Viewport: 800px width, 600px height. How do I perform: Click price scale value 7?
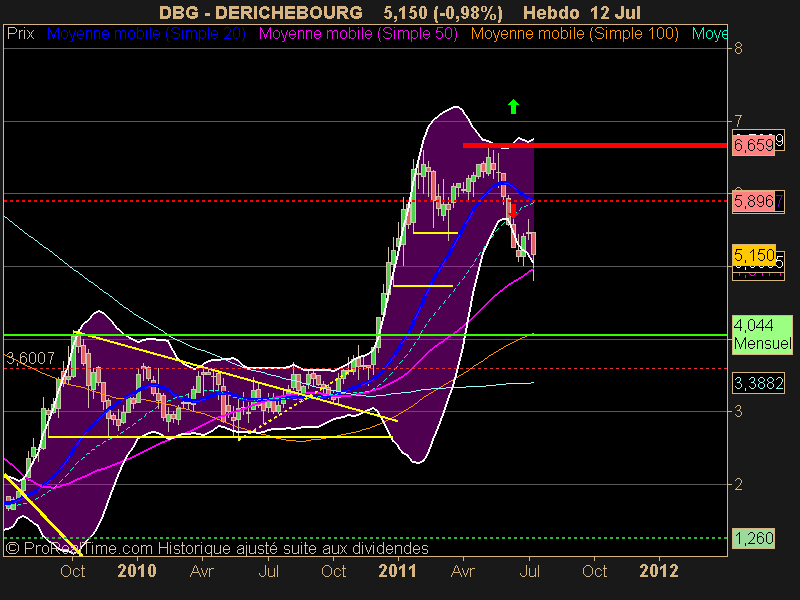738,121
